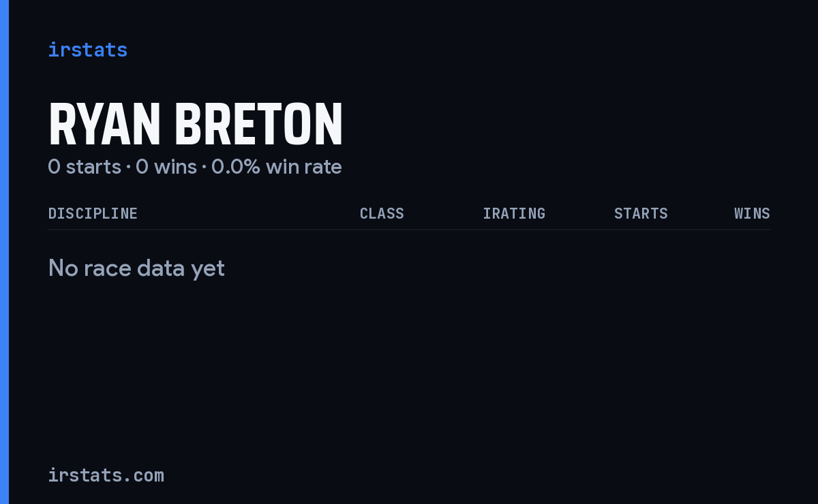
Task: Click the blue vertical accent bar
Action: click(4, 252)
